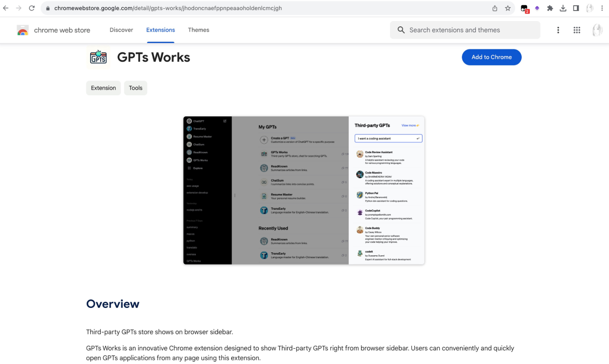Click the padlock site info icon

point(48,8)
